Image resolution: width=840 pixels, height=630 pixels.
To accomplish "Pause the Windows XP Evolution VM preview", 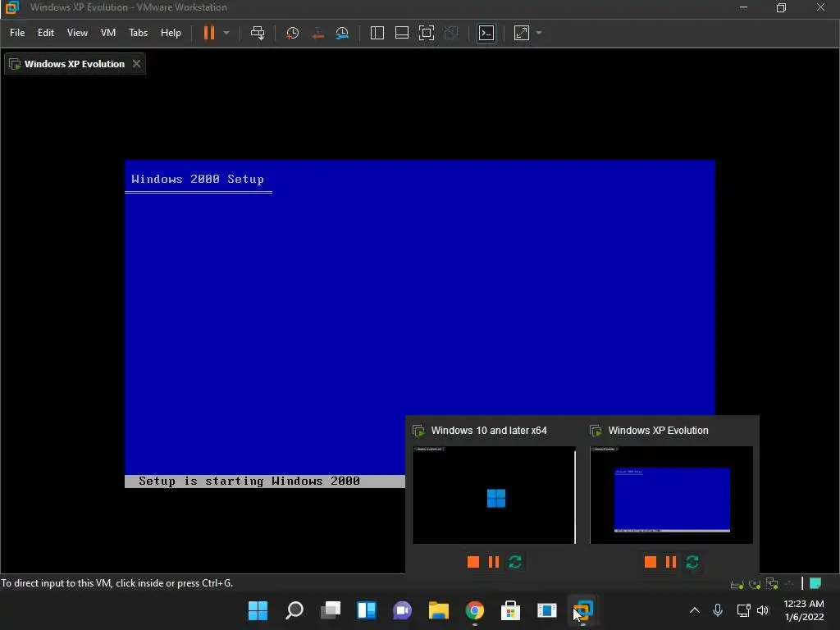I will 671,562.
